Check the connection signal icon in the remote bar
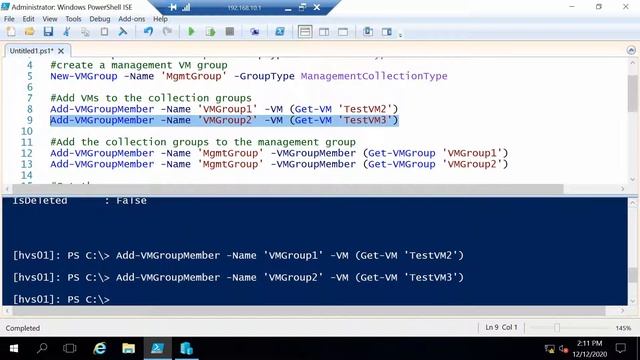This screenshot has width=640, height=360. 186,7
